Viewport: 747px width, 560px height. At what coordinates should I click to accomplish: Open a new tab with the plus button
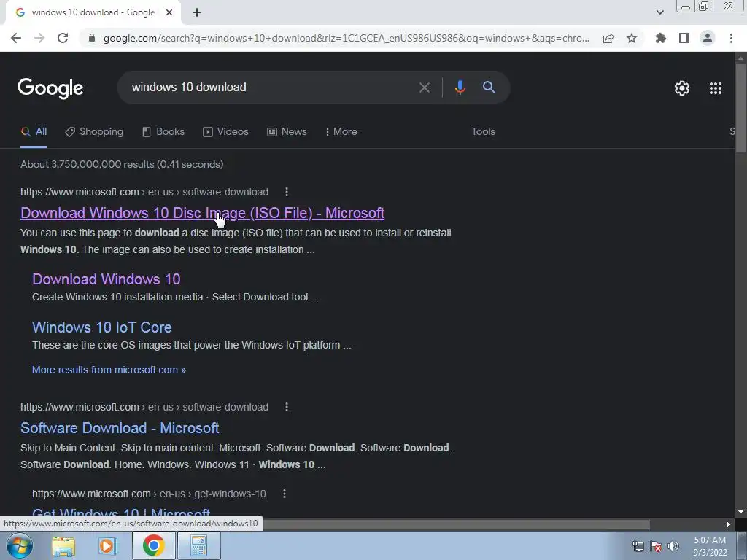tap(197, 12)
